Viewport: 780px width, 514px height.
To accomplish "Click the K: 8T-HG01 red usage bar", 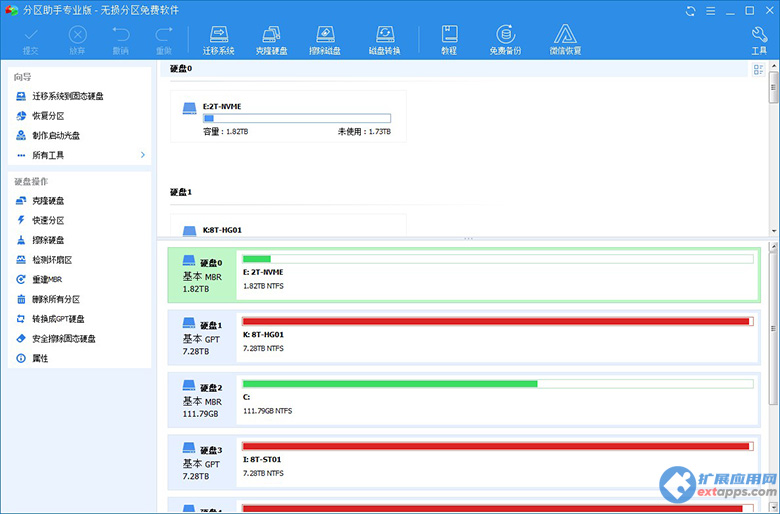I will click(x=498, y=321).
